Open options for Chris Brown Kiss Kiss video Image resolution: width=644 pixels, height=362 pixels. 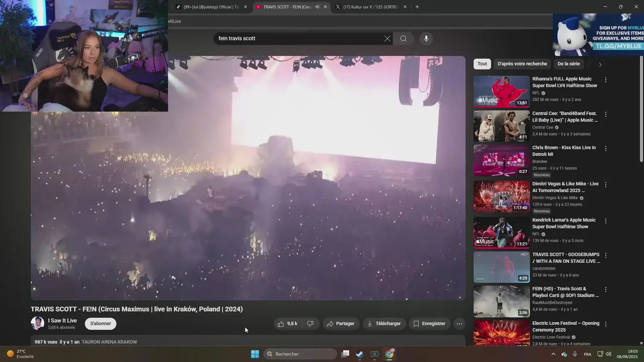pyautogui.click(x=606, y=149)
